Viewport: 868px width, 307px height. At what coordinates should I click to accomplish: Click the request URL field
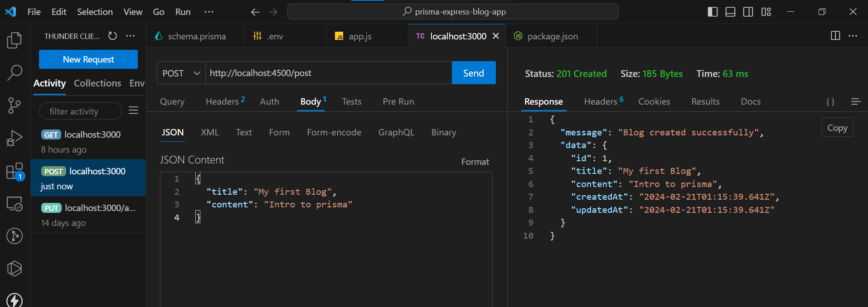click(329, 73)
